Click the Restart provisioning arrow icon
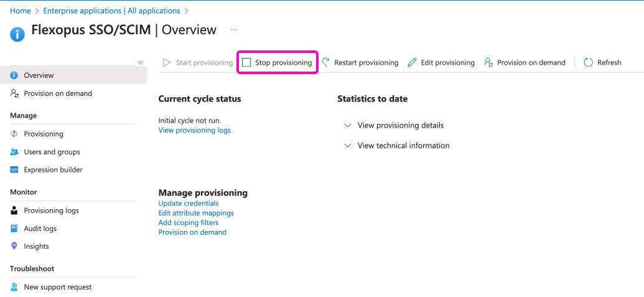 pos(325,62)
